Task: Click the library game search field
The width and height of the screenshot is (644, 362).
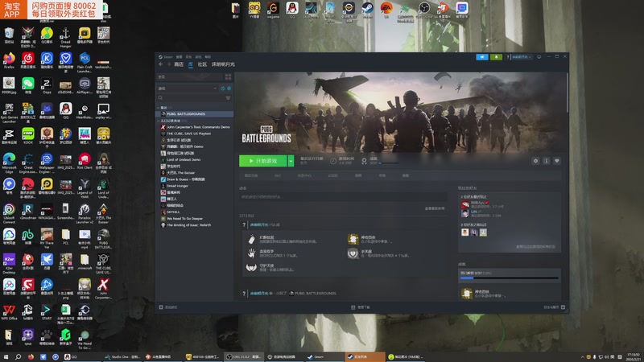Action: pyautogui.click(x=191, y=98)
